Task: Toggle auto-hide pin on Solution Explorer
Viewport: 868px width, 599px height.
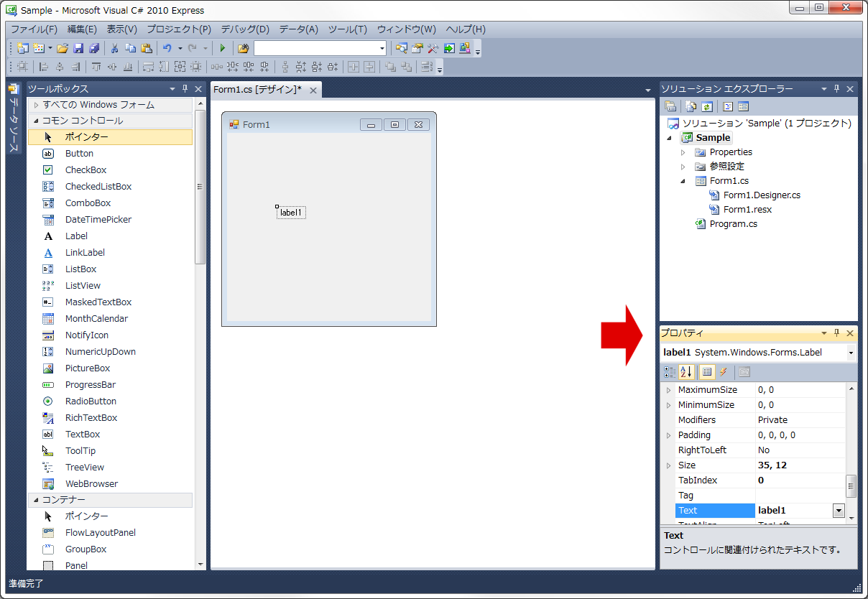Action: coord(836,89)
